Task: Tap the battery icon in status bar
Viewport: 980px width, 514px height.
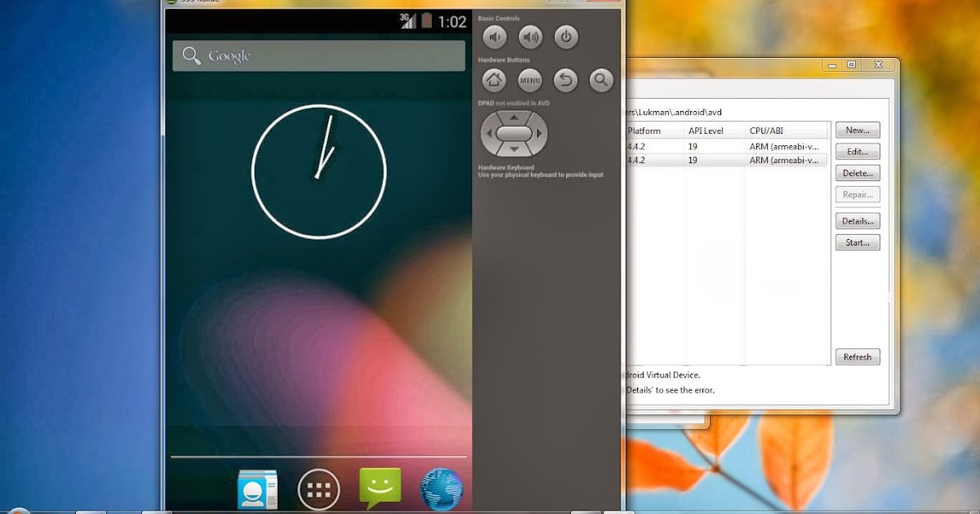Action: click(x=426, y=21)
